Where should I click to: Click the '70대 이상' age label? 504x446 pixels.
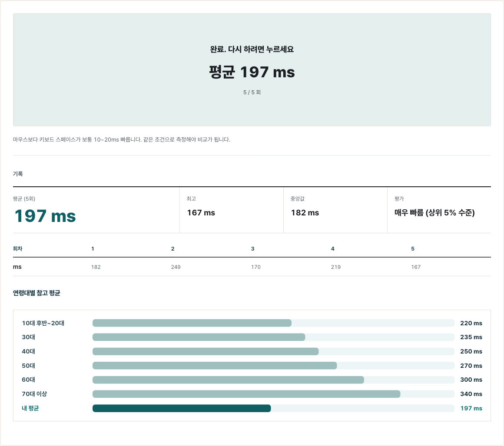coord(34,394)
